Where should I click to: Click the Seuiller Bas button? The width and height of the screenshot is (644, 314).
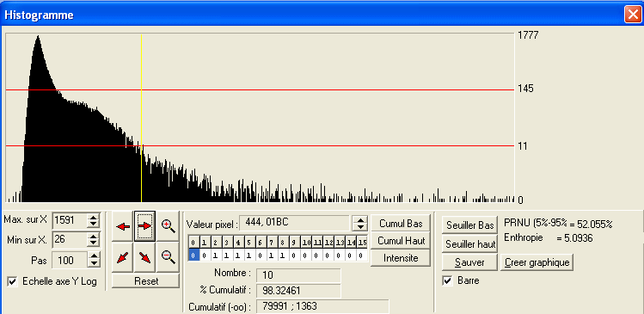pos(469,225)
